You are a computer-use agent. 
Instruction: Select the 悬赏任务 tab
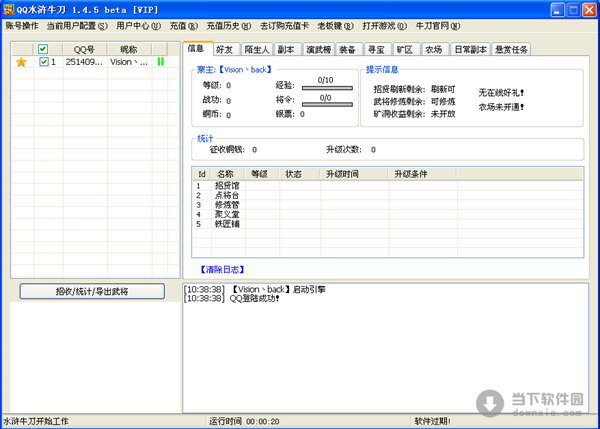[x=509, y=48]
